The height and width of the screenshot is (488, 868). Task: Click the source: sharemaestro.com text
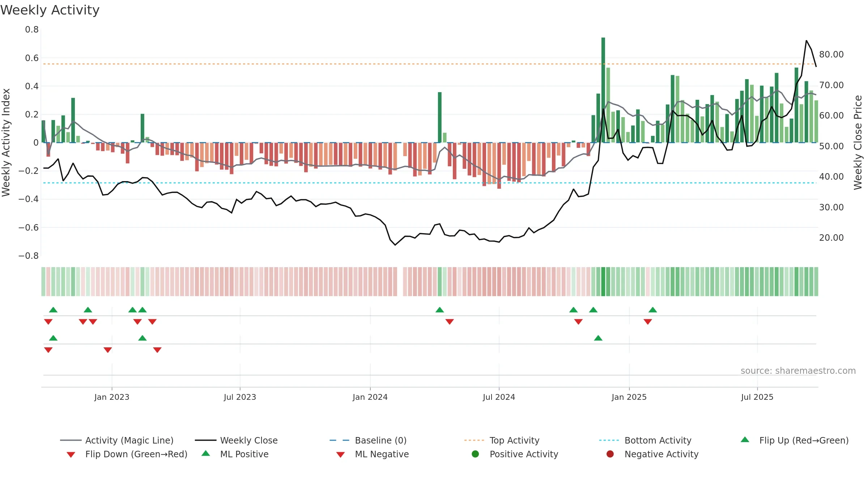(x=798, y=371)
